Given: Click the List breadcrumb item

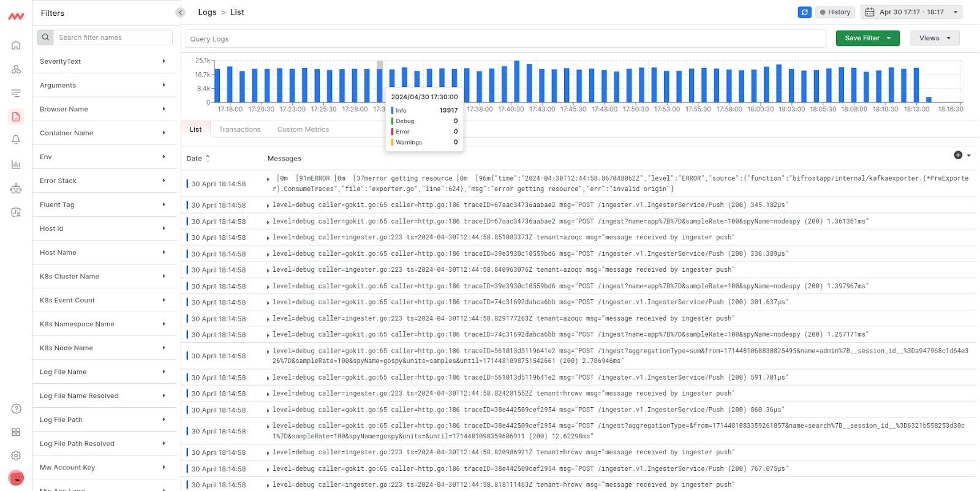Looking at the screenshot, I should click(x=237, y=12).
